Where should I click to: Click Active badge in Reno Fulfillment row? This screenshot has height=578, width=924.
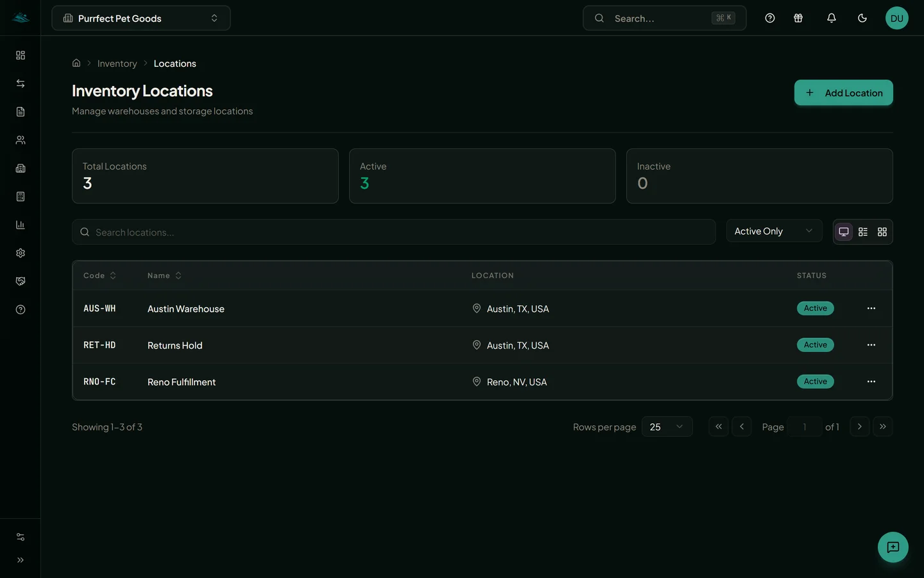coord(816,381)
